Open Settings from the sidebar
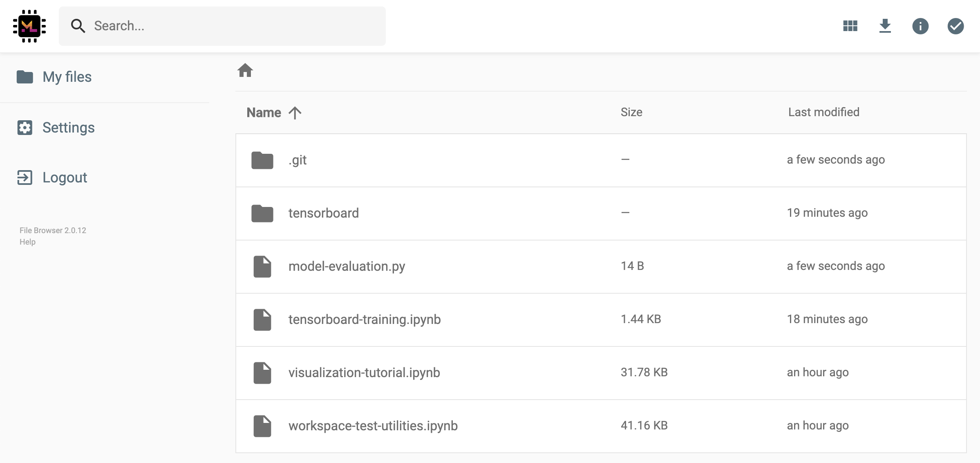The height and width of the screenshot is (463, 980). pos(68,128)
